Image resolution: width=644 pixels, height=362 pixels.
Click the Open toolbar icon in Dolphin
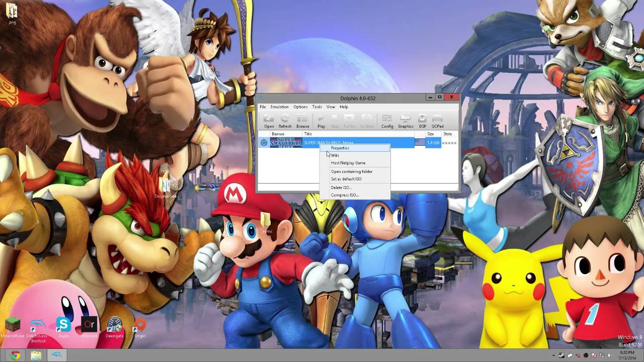click(269, 121)
